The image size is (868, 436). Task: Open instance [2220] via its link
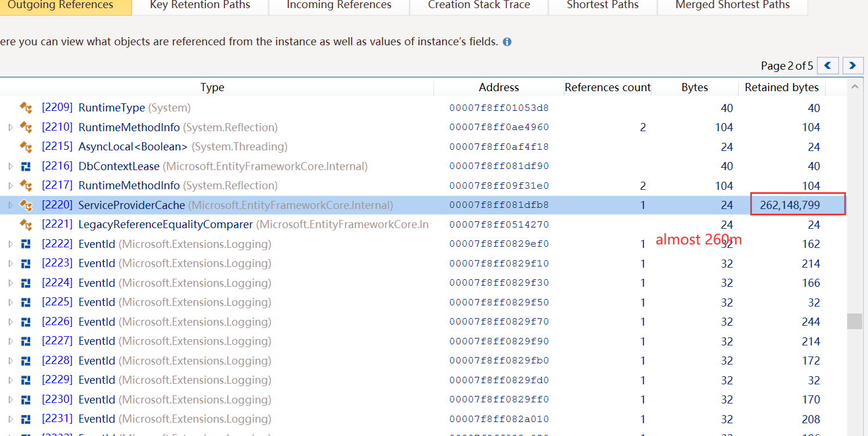56,204
